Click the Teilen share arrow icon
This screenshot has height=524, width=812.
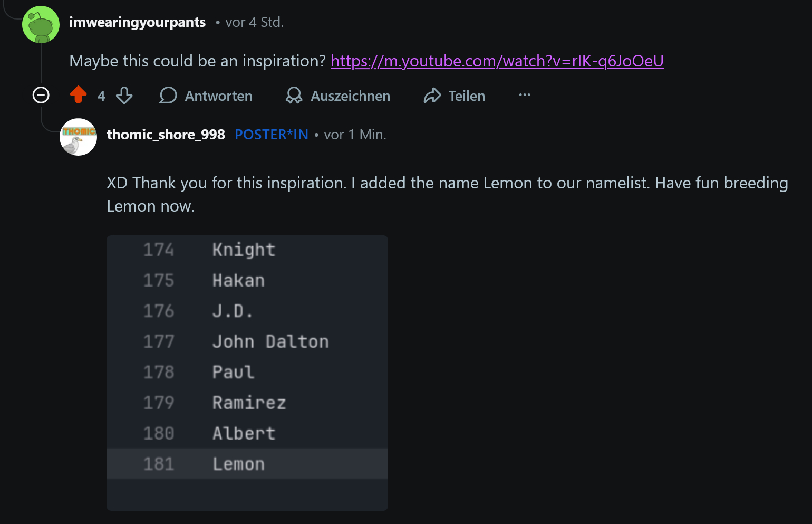point(432,96)
